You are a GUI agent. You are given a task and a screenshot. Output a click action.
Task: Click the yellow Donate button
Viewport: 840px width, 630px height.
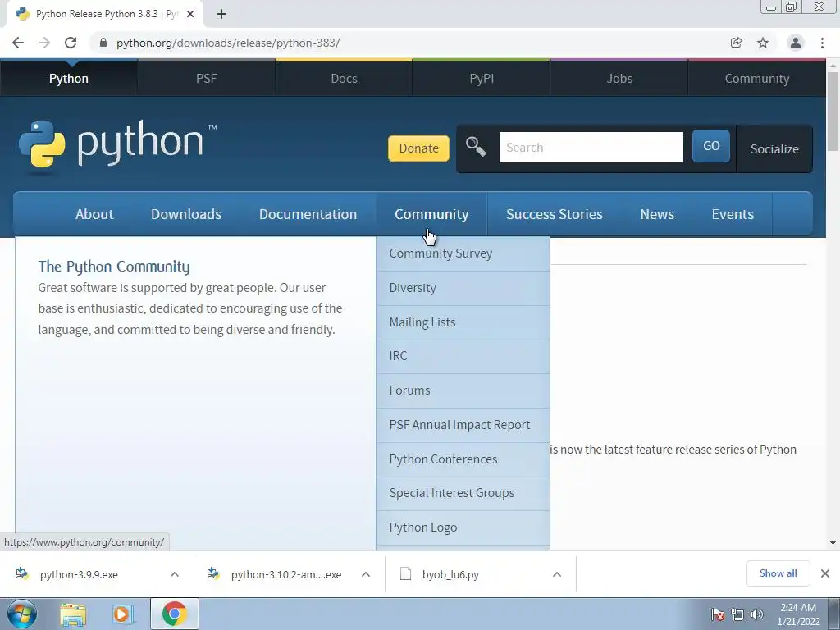click(x=419, y=148)
